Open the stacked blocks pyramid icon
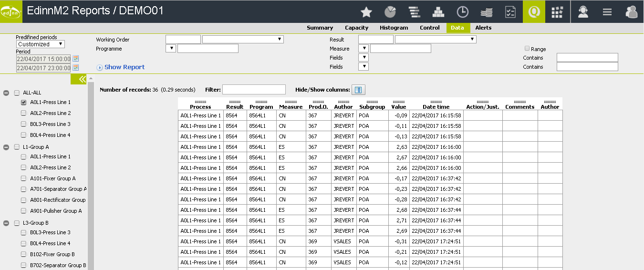Viewport: 644px width, 270px height. coord(438,12)
